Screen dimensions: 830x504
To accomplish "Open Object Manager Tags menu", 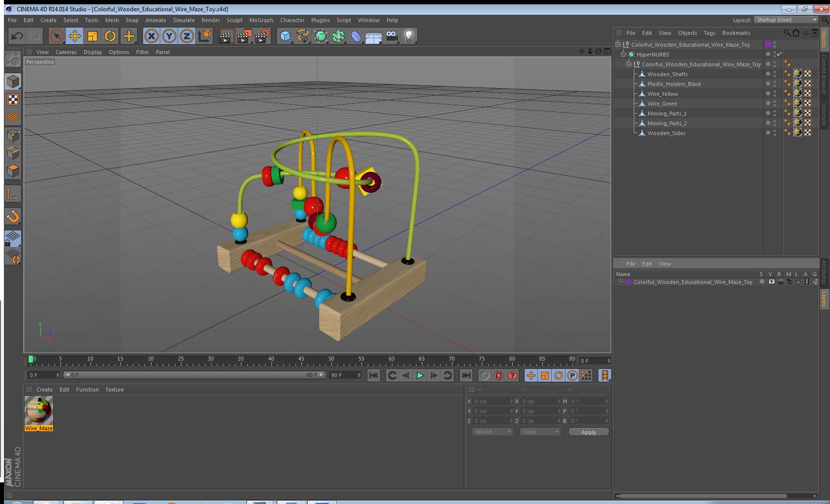I will pos(710,33).
